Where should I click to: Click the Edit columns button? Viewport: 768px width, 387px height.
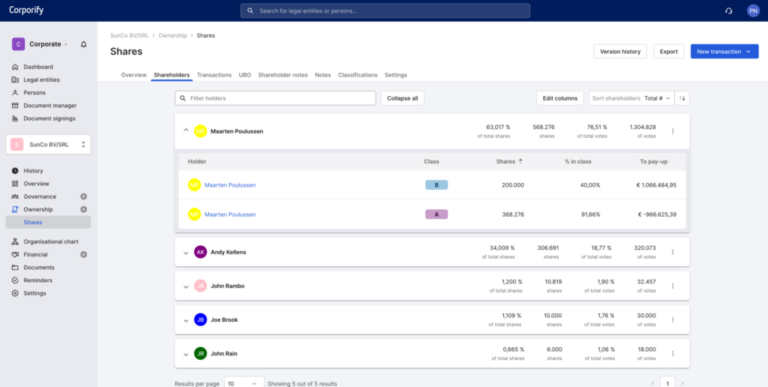[x=560, y=98]
